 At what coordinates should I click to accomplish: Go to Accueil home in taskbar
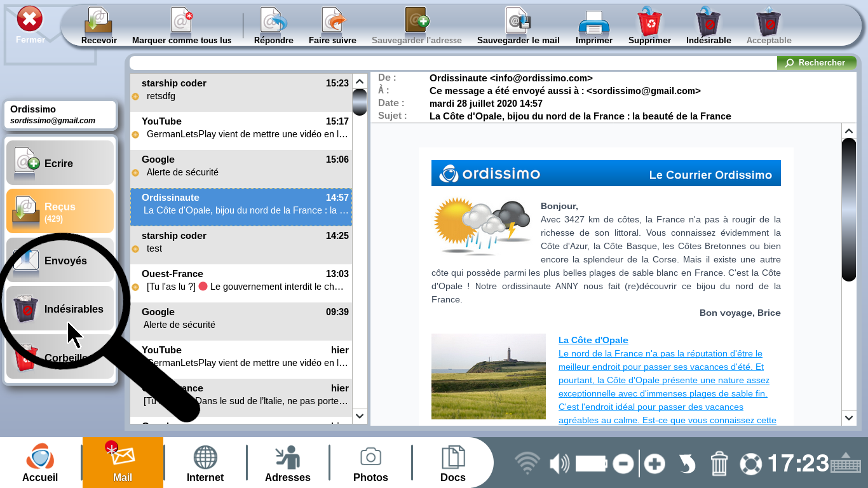click(40, 463)
